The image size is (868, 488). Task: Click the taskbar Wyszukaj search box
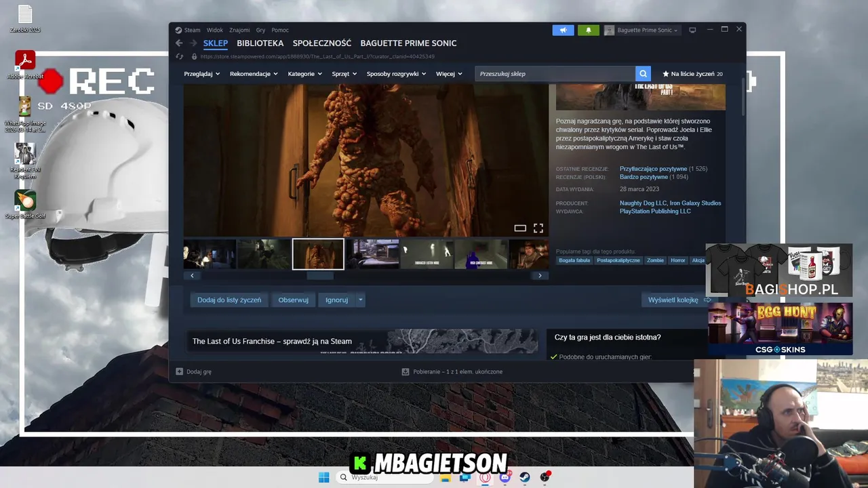pos(384,477)
